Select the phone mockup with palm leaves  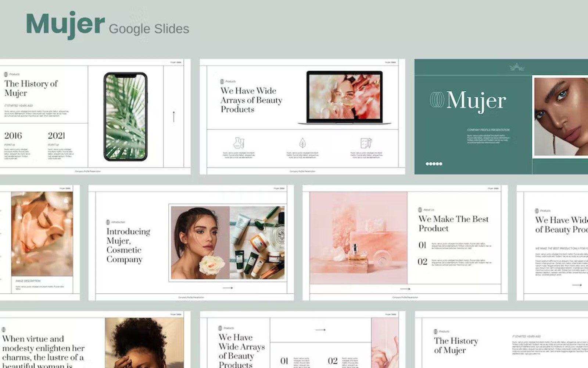tap(126, 117)
